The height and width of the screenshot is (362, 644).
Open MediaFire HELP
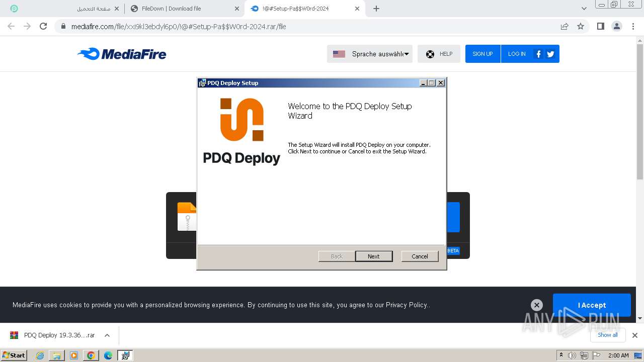coord(439,54)
